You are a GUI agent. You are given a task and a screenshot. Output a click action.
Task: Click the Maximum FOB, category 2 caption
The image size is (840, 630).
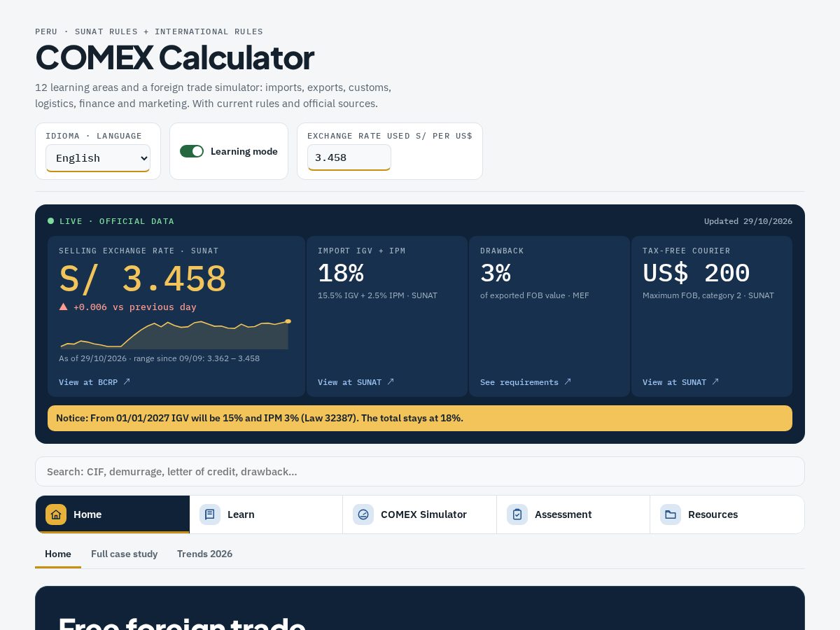tap(708, 295)
